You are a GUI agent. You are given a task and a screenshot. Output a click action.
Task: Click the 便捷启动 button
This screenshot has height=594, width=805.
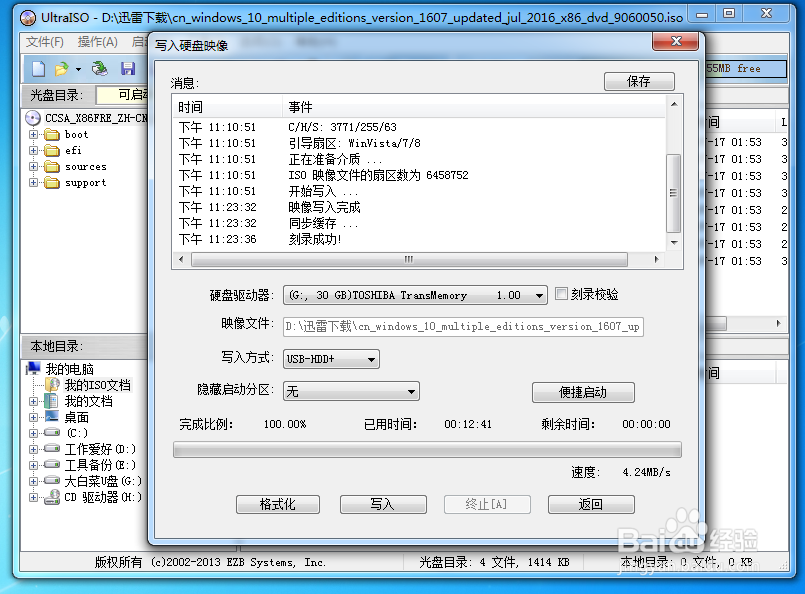click(x=583, y=392)
